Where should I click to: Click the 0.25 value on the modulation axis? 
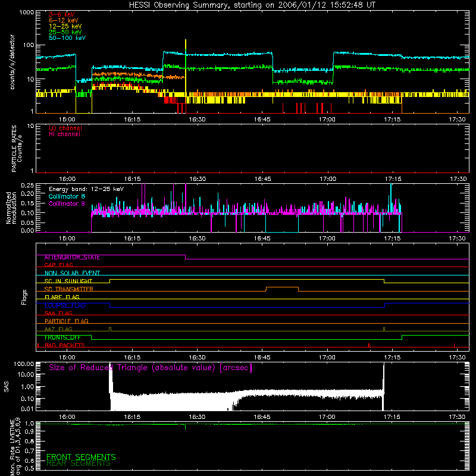[x=27, y=186]
